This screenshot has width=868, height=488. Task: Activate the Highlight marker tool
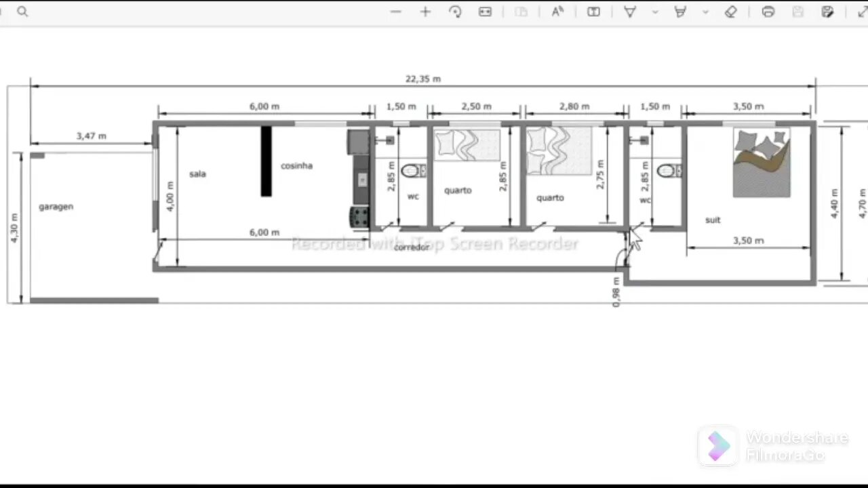coord(680,12)
